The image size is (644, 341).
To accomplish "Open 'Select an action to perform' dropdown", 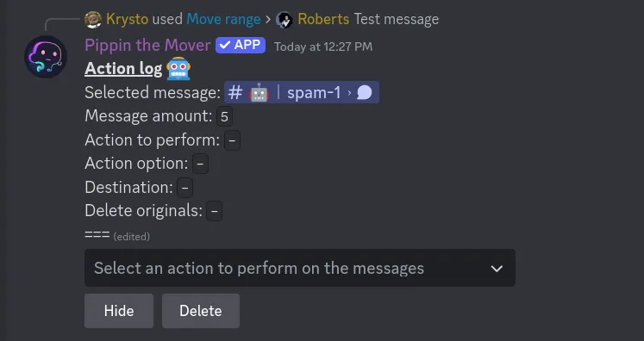I will [300, 268].
